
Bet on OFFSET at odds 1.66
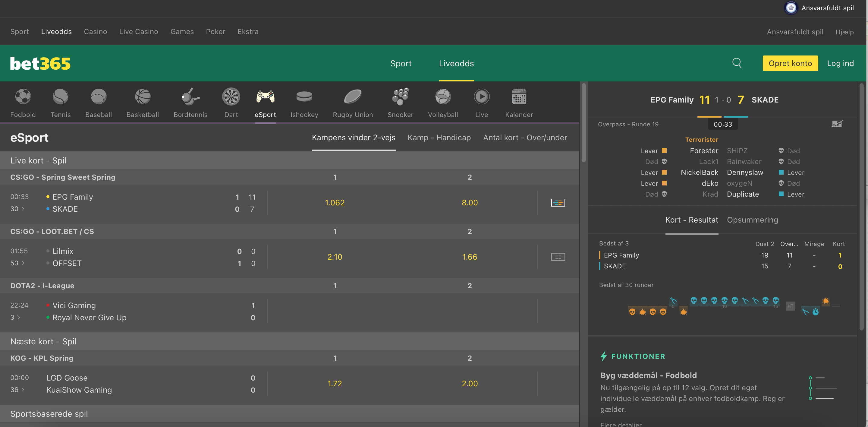pos(470,257)
